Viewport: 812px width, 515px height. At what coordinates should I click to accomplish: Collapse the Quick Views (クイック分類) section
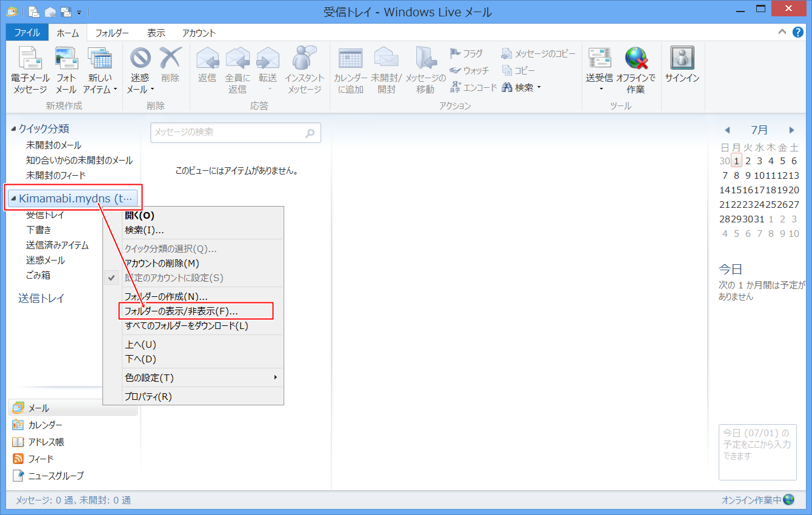[14, 128]
